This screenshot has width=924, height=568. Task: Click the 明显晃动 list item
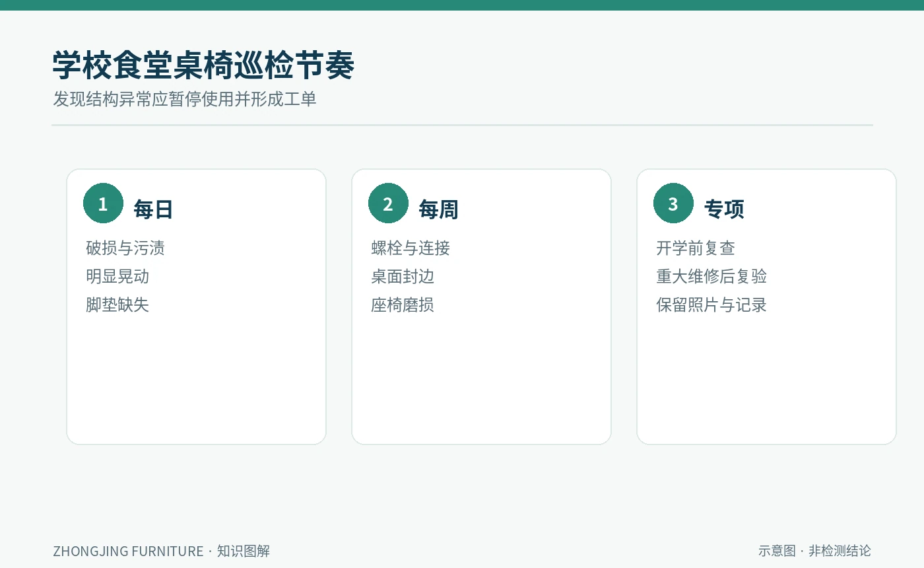tap(117, 276)
